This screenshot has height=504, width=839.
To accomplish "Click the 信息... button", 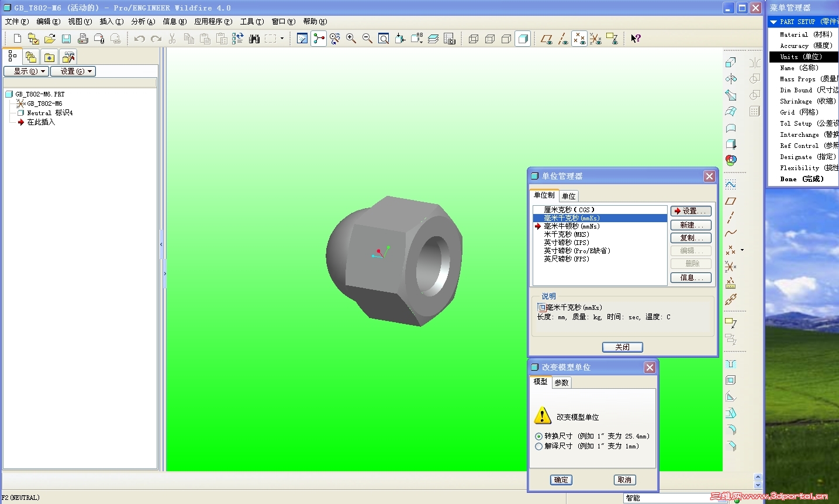I will tap(691, 278).
